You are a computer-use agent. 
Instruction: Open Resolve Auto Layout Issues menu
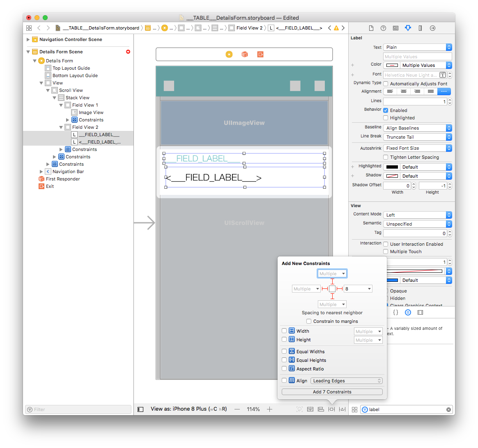[342, 409]
